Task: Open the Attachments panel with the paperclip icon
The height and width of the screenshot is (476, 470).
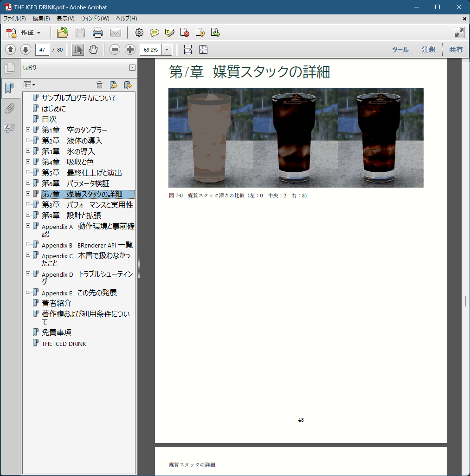Action: point(9,108)
